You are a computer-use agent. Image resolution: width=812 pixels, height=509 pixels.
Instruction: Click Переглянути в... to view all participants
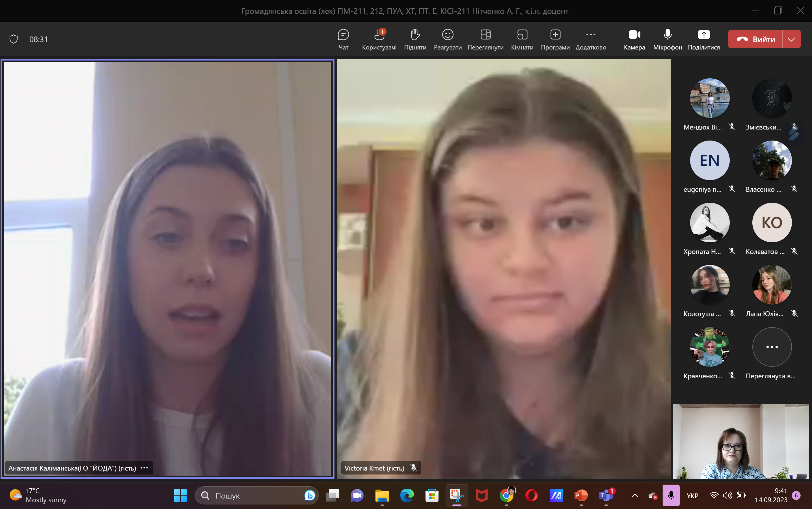771,347
